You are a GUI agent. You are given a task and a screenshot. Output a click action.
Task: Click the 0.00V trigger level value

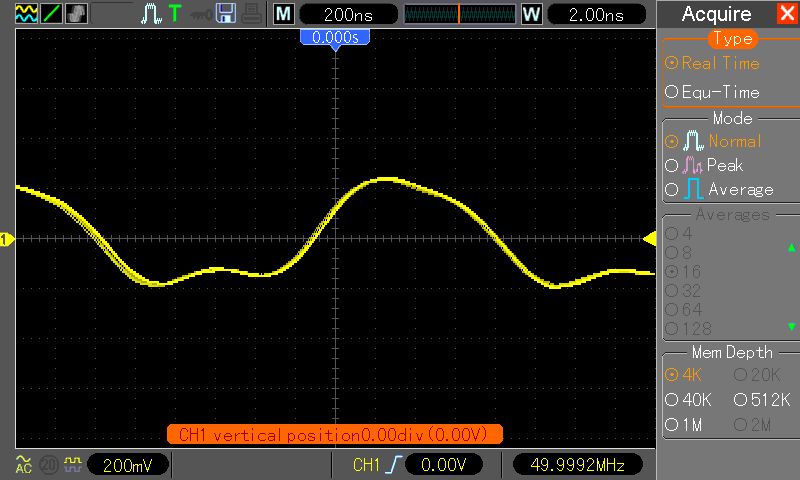click(443, 465)
